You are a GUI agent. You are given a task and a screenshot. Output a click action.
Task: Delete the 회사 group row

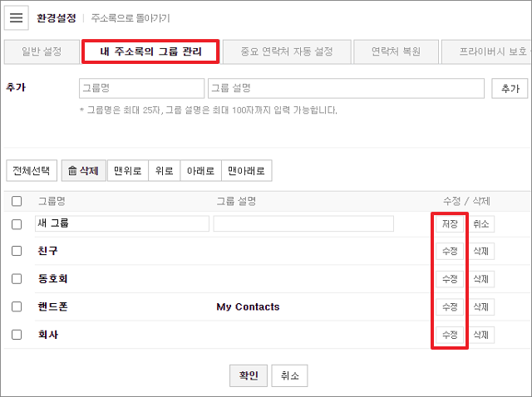[x=481, y=335]
